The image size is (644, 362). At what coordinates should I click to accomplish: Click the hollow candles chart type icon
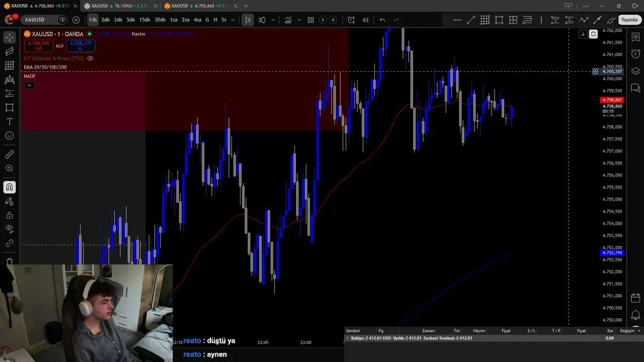point(262,20)
